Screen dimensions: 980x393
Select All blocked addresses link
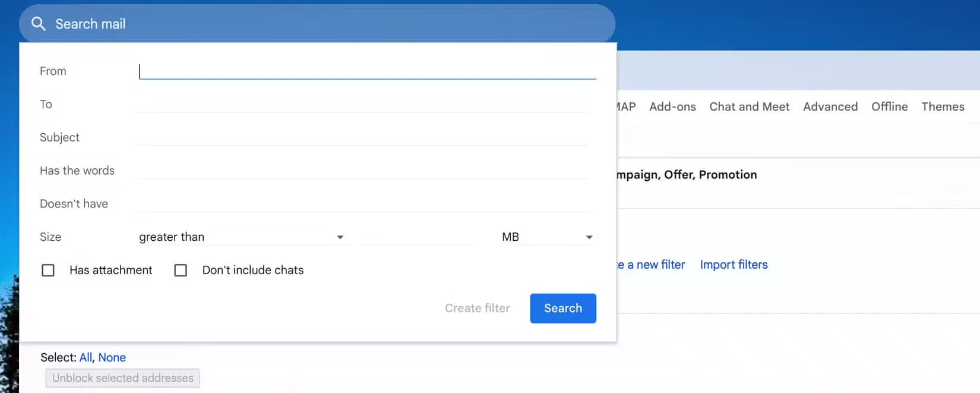point(86,357)
